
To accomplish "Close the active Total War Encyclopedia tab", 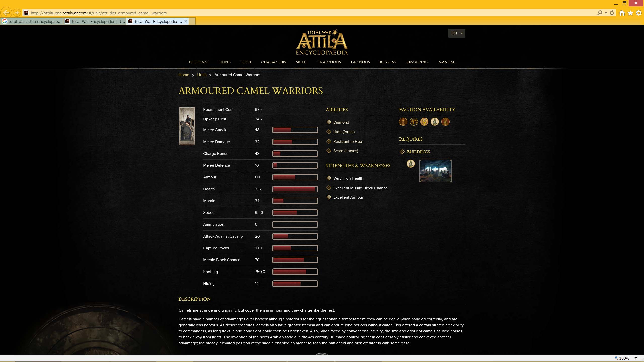I will [x=185, y=21].
